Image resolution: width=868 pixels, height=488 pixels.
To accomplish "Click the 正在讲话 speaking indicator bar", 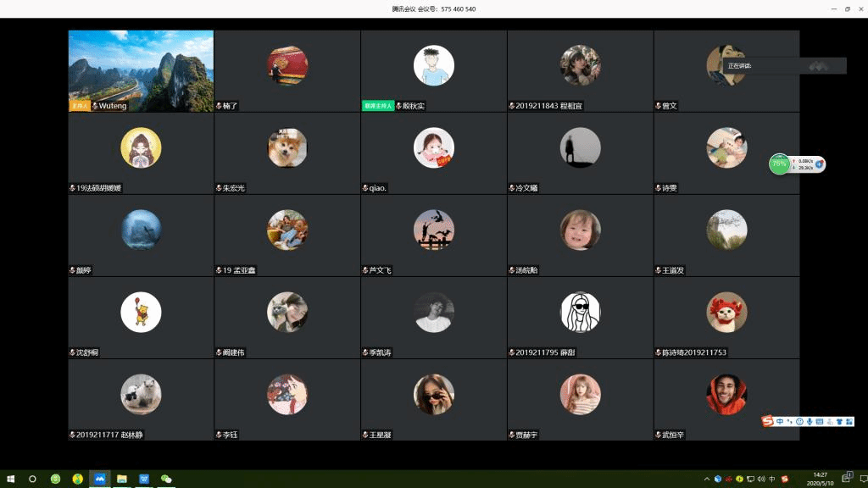I will click(x=786, y=65).
